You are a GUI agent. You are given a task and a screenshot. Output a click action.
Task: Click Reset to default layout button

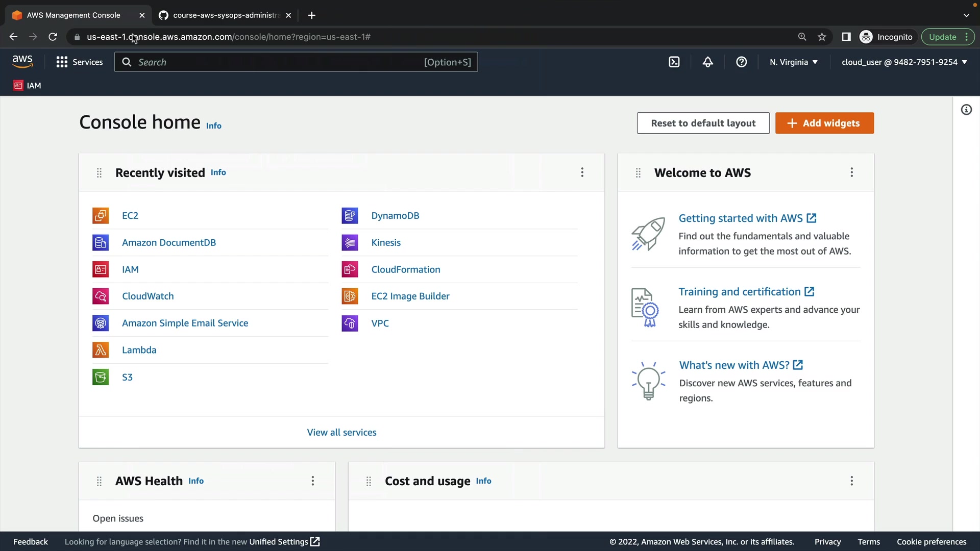click(703, 123)
